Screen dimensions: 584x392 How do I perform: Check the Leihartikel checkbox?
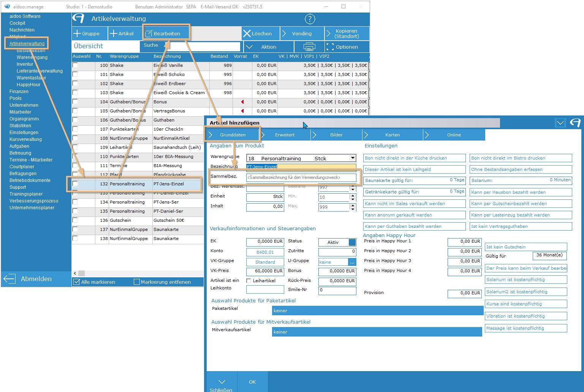248,281
